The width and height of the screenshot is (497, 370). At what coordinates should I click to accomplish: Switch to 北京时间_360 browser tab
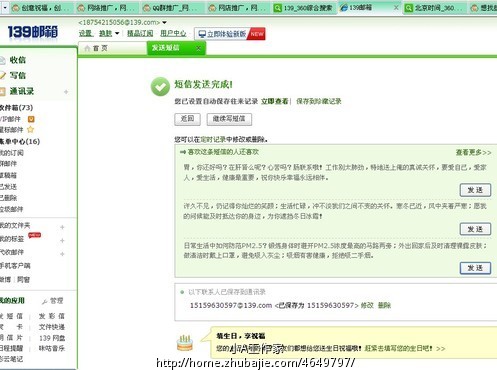[x=434, y=8]
